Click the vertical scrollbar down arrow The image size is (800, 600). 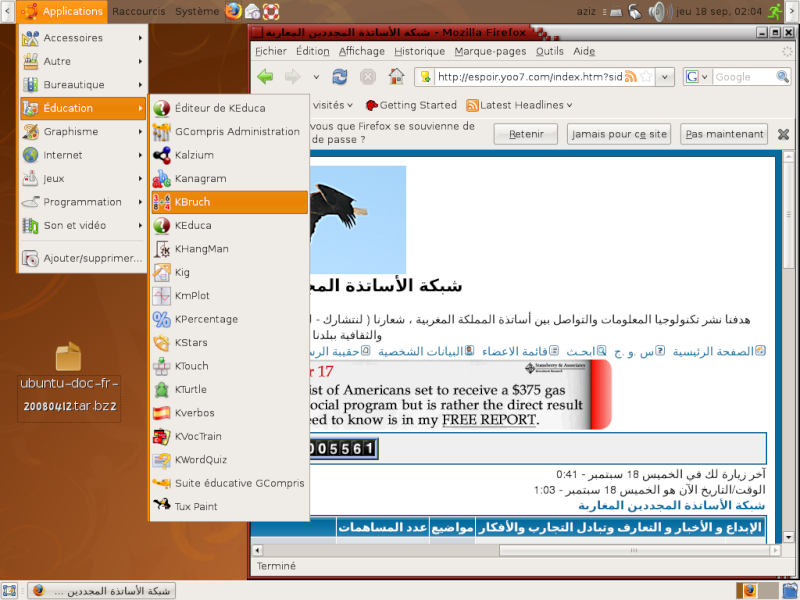(x=788, y=537)
